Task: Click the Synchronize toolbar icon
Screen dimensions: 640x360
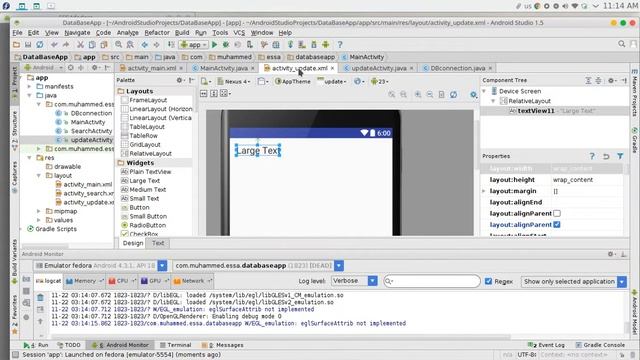Action: click(40, 44)
